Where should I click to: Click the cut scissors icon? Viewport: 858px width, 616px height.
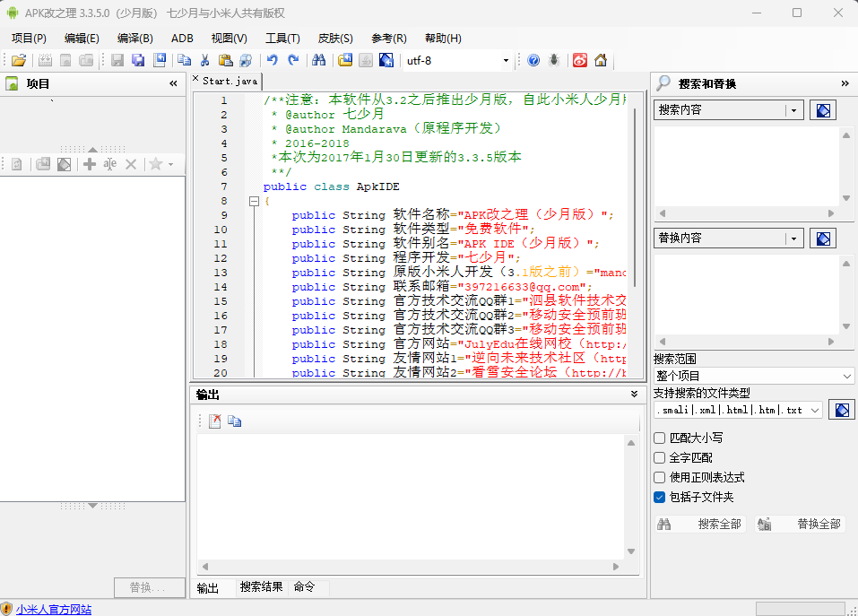pyautogui.click(x=204, y=60)
